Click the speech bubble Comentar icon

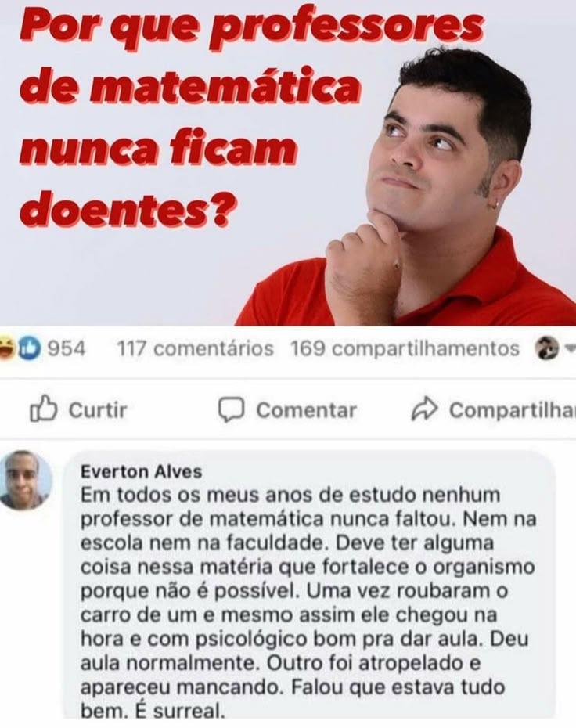(x=231, y=409)
